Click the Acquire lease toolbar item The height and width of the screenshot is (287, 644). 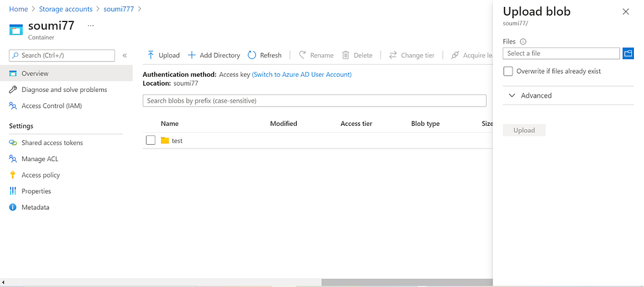tap(472, 55)
